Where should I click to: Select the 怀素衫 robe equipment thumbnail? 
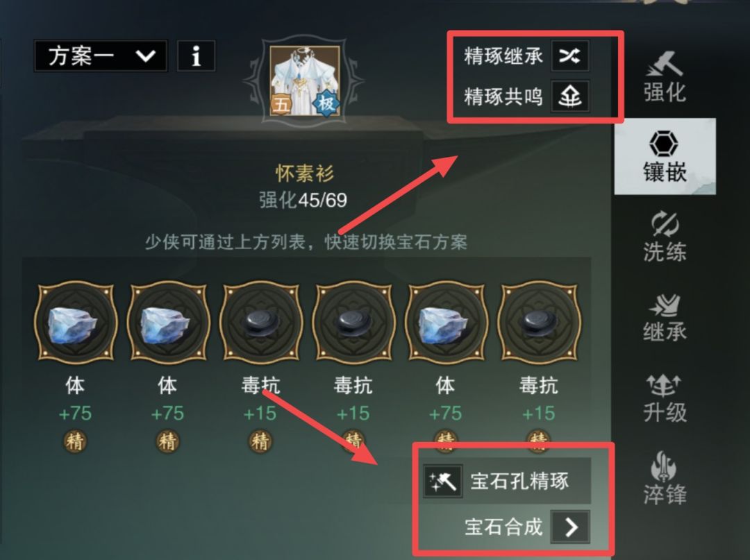[x=305, y=80]
